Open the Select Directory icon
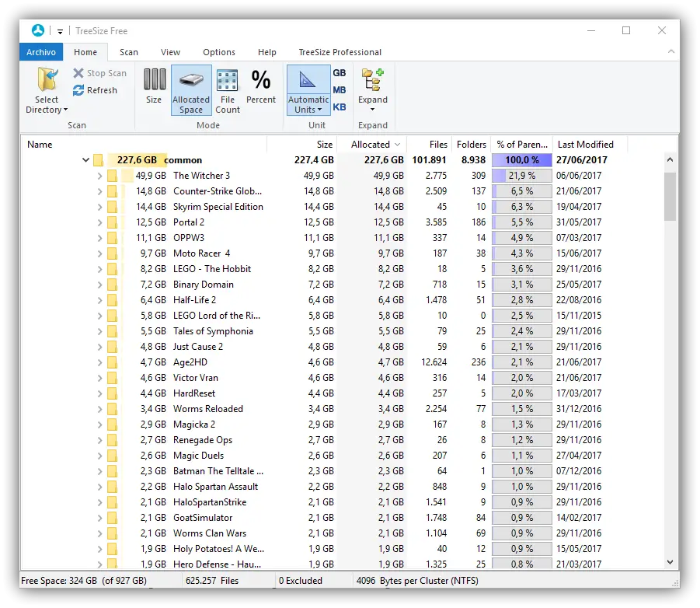 point(47,79)
